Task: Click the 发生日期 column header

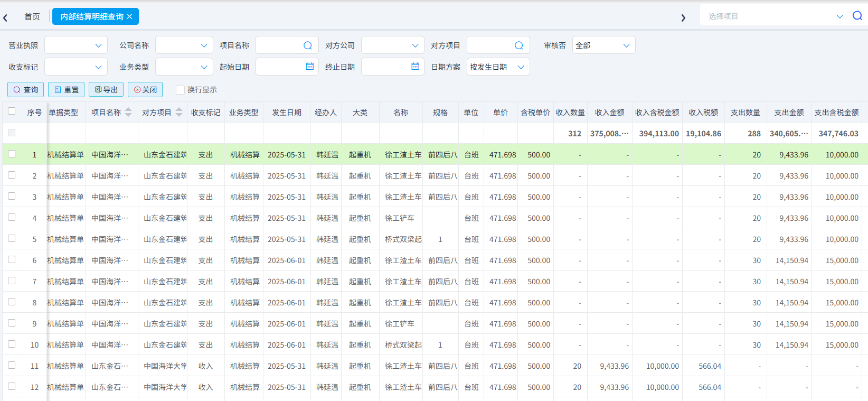Action: [x=287, y=113]
